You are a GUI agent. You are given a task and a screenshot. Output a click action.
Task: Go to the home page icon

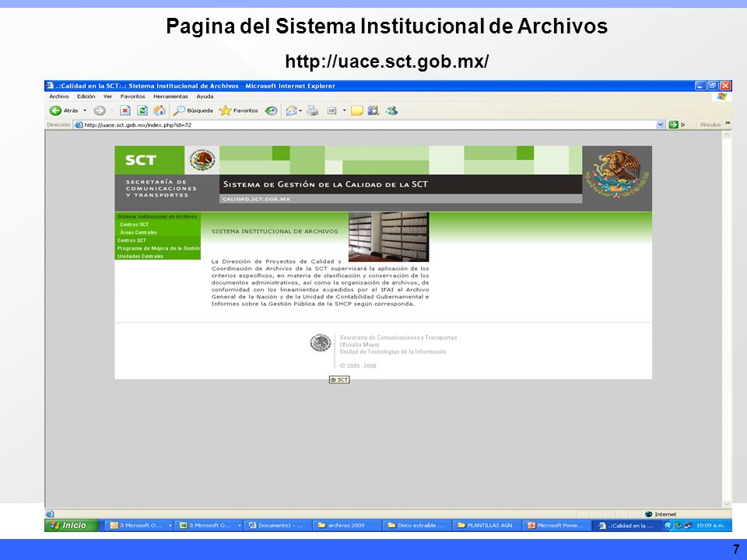tap(159, 110)
